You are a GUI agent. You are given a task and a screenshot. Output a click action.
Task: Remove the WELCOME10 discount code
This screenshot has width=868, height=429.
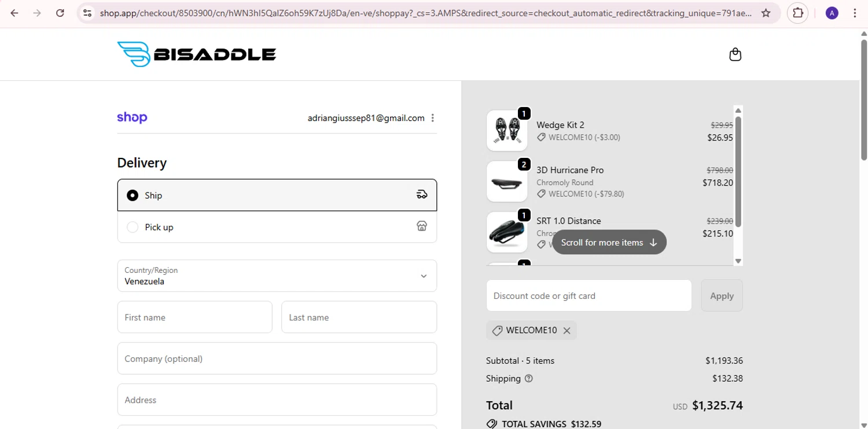point(567,331)
